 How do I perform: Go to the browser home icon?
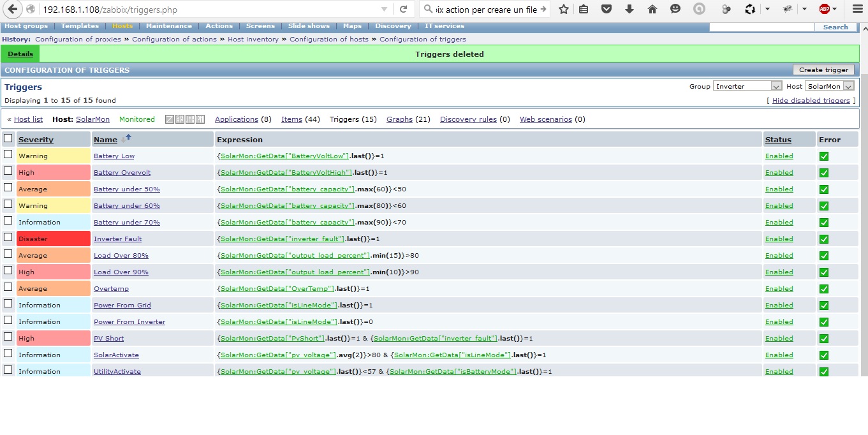652,10
